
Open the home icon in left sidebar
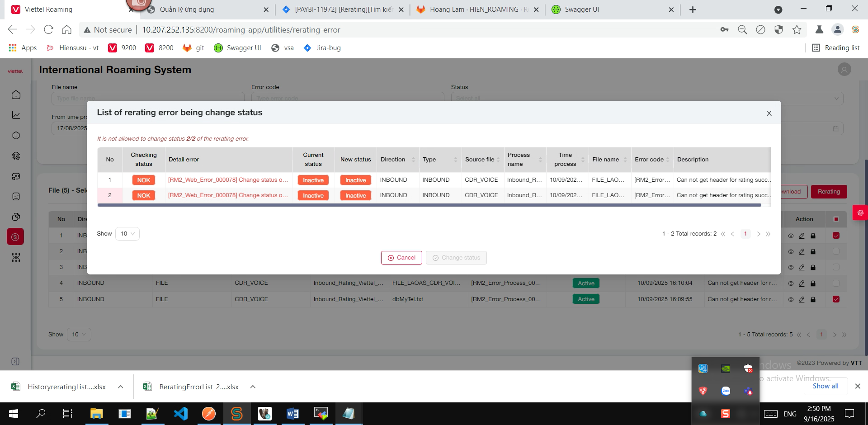(x=16, y=95)
